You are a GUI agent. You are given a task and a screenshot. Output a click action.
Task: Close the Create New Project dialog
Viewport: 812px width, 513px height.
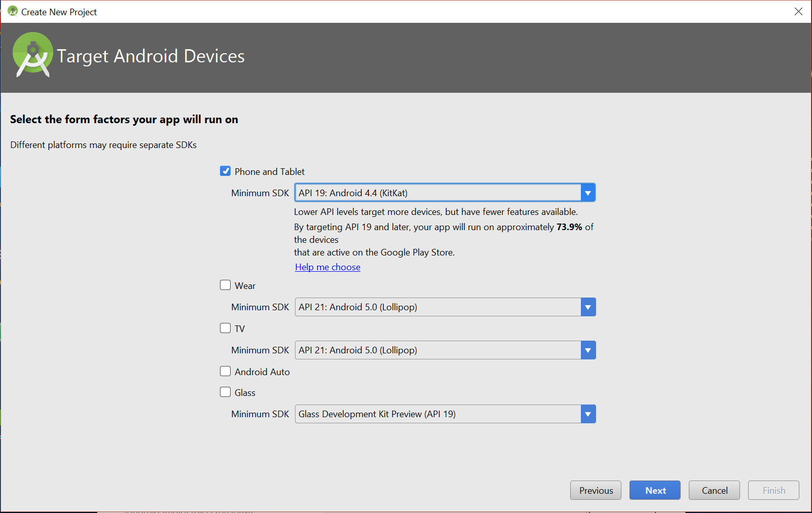[798, 11]
